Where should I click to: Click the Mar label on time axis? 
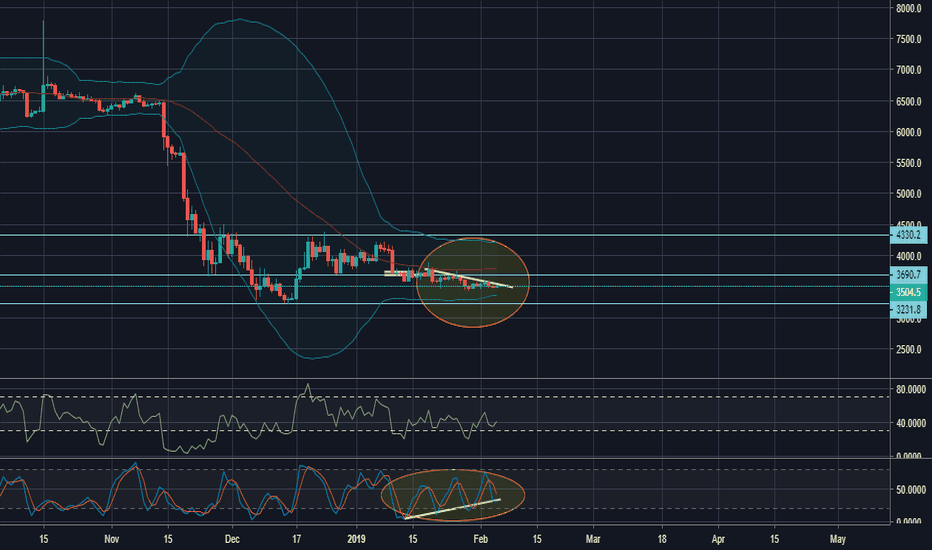(593, 539)
